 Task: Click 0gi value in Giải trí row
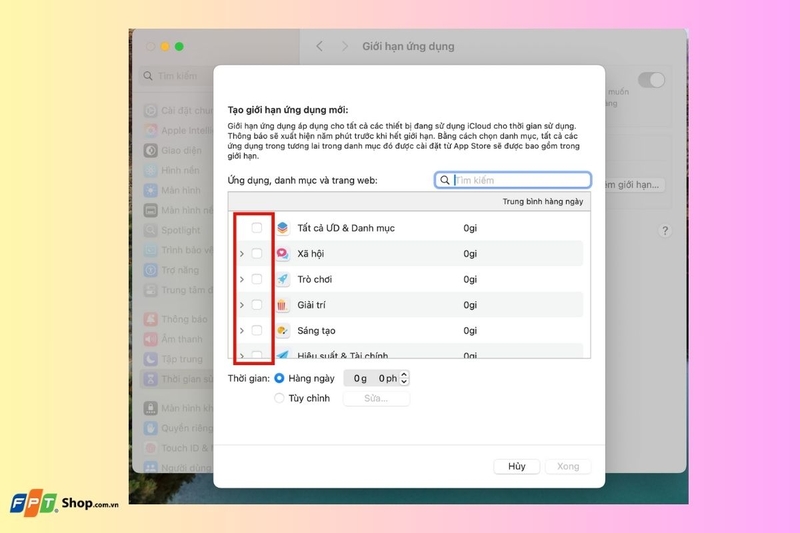pos(470,304)
